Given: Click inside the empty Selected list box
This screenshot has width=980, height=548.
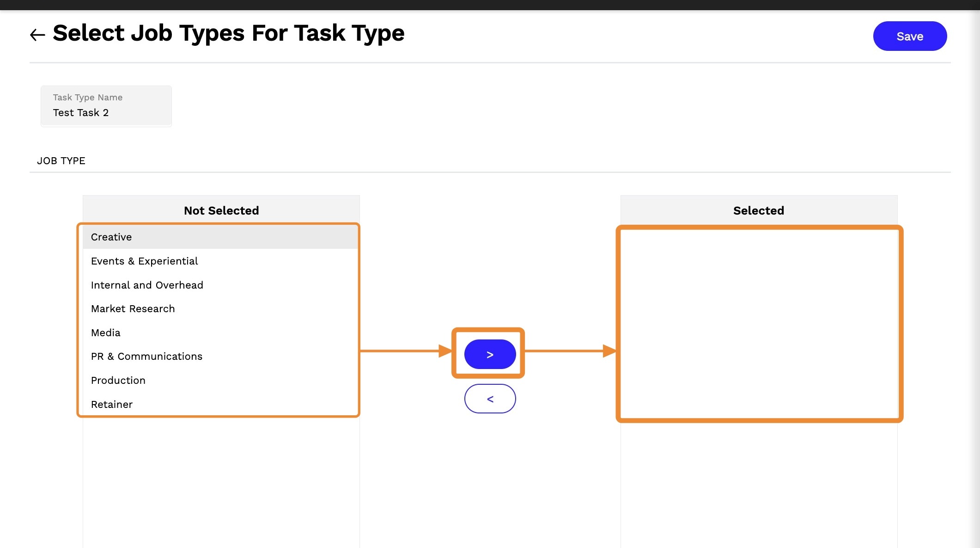Looking at the screenshot, I should tap(759, 324).
